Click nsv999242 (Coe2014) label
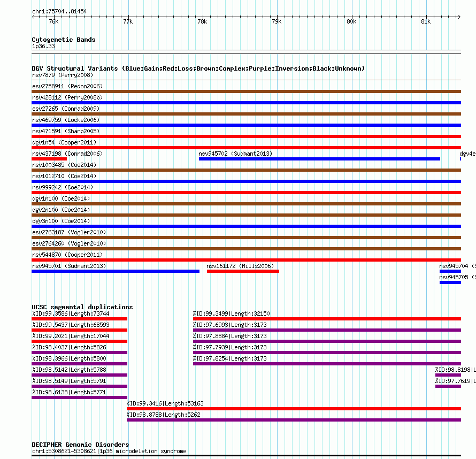This screenshot has width=476, height=459. coord(63,187)
